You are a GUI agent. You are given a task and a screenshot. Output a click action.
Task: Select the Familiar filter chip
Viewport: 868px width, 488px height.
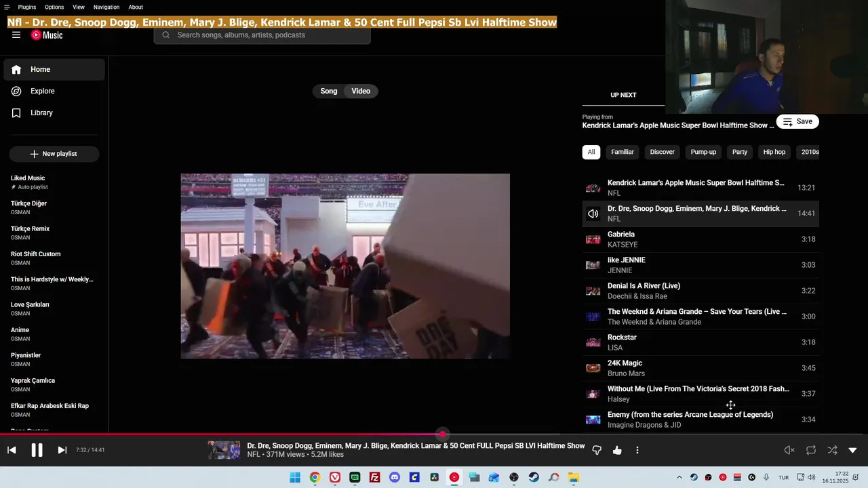[x=623, y=152]
